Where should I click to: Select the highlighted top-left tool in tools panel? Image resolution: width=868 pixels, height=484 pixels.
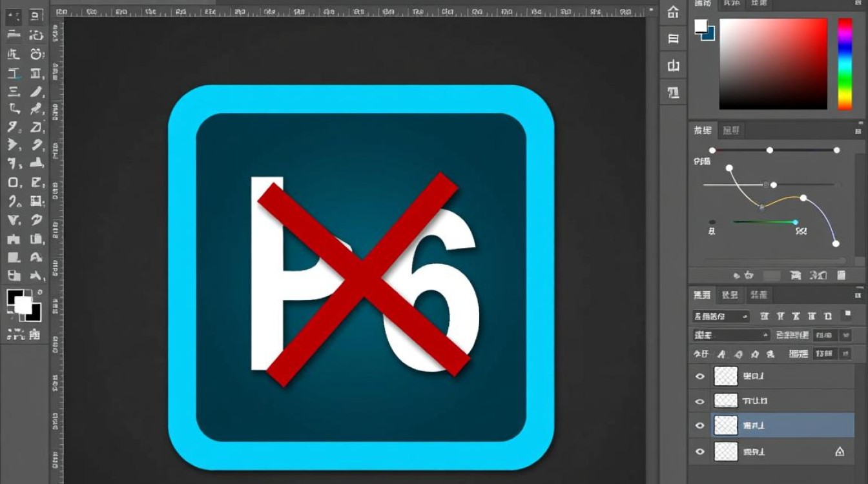(x=14, y=17)
